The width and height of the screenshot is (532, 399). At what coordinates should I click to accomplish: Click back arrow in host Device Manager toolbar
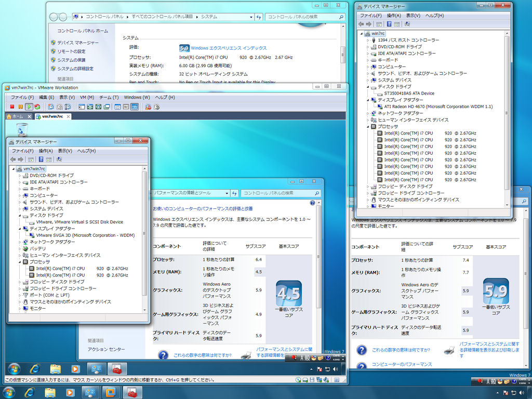click(x=361, y=24)
